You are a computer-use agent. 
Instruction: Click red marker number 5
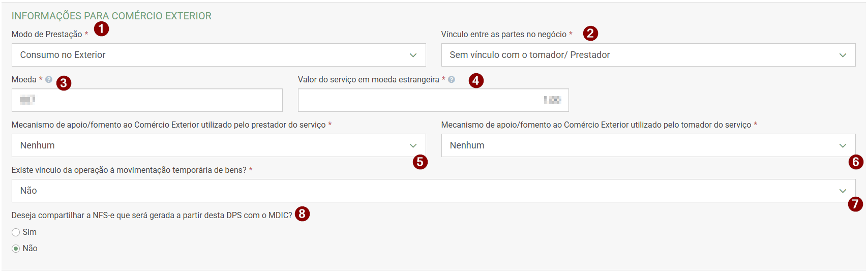coord(420,162)
